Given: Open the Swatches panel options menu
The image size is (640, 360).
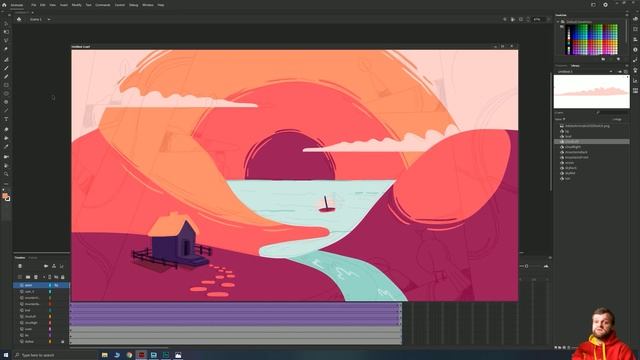Looking at the screenshot, I should 627,15.
